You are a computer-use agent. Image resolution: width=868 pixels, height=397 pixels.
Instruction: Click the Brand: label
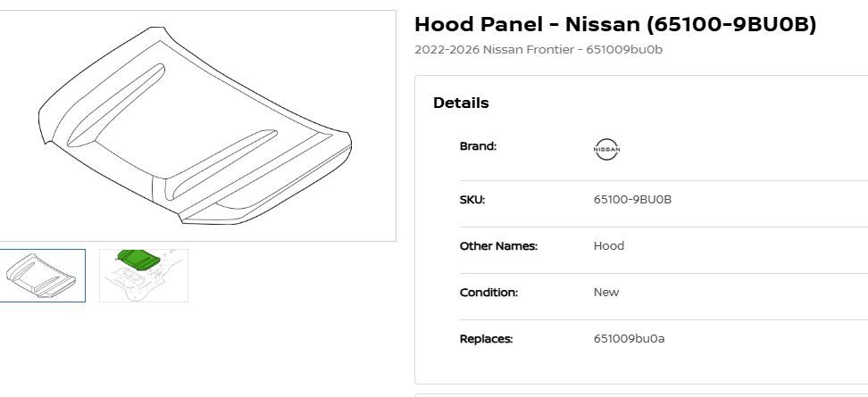pyautogui.click(x=479, y=146)
